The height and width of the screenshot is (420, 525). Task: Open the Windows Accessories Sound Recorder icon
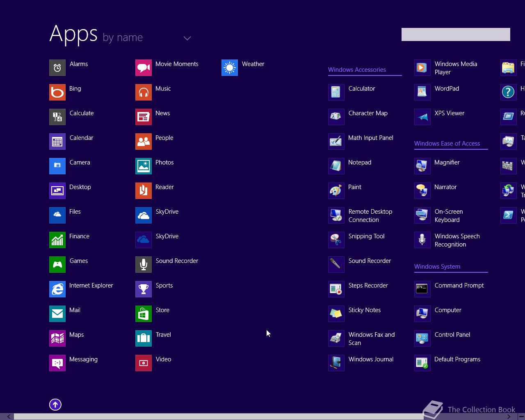(x=336, y=265)
